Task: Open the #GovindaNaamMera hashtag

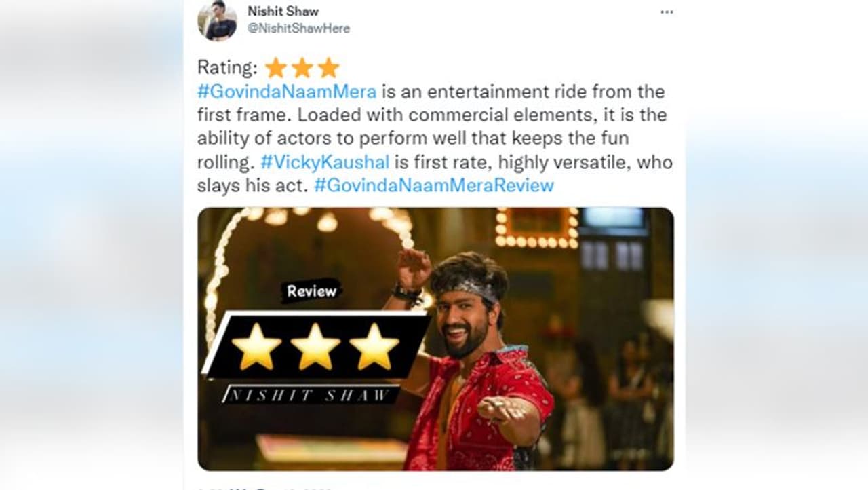Action: click(x=287, y=92)
